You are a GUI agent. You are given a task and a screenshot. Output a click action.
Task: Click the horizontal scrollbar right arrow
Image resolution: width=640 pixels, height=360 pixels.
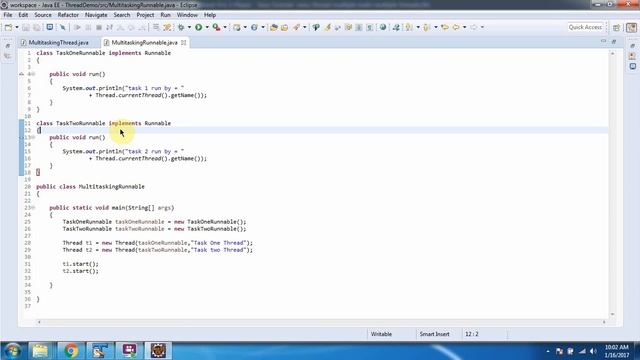point(604,322)
